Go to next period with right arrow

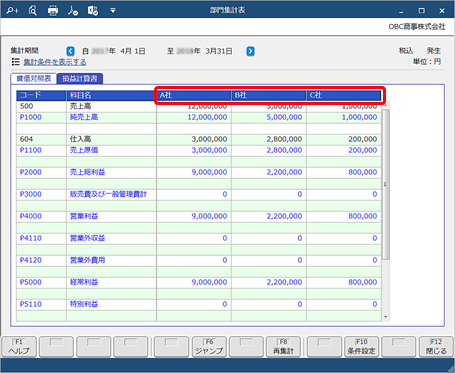(x=250, y=51)
